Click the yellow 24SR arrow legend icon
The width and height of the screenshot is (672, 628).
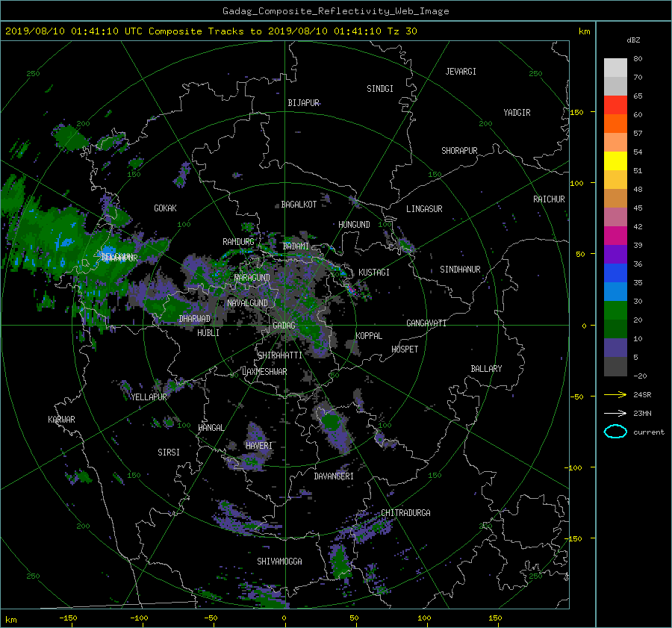pyautogui.click(x=615, y=394)
